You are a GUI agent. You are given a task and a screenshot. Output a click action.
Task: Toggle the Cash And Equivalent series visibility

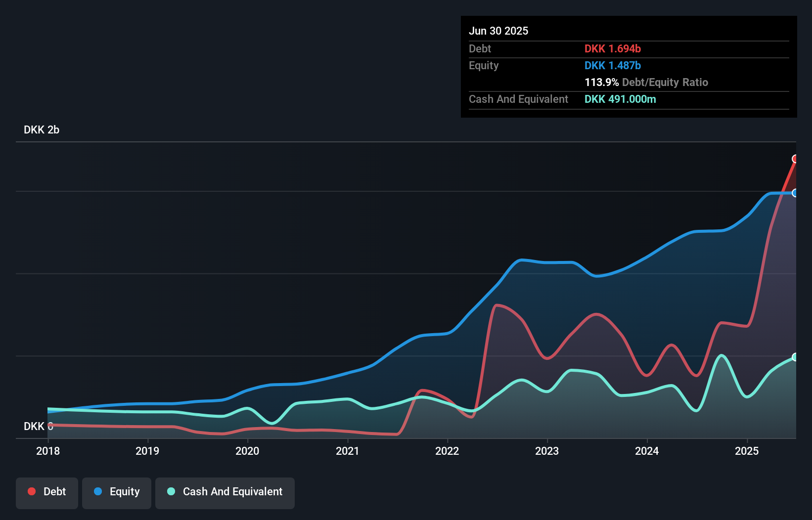(225, 492)
